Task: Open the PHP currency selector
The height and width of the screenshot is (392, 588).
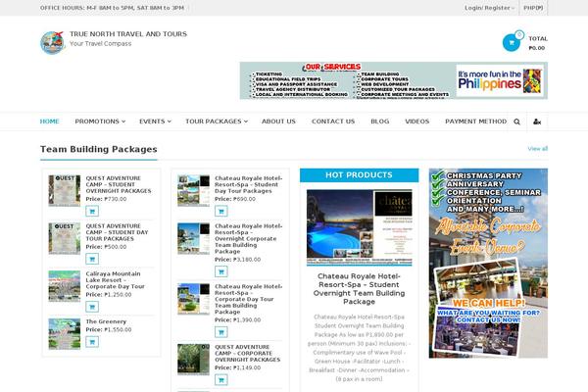Action: click(533, 8)
